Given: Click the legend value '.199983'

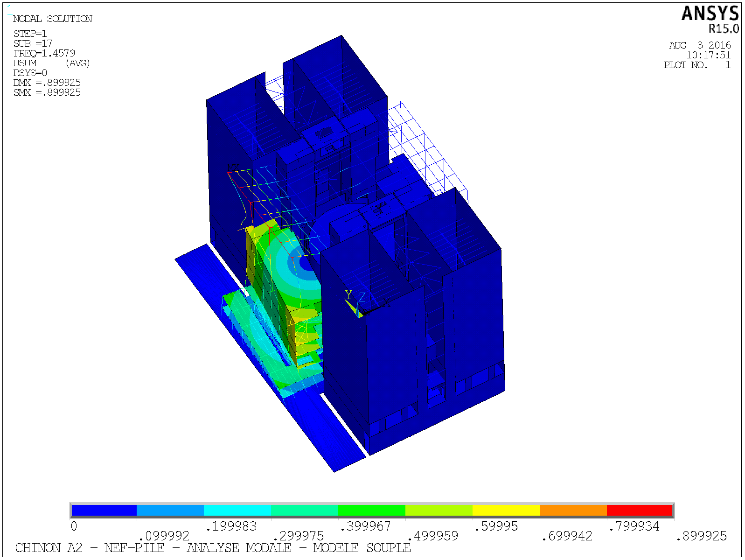Looking at the screenshot, I should click(x=231, y=526).
